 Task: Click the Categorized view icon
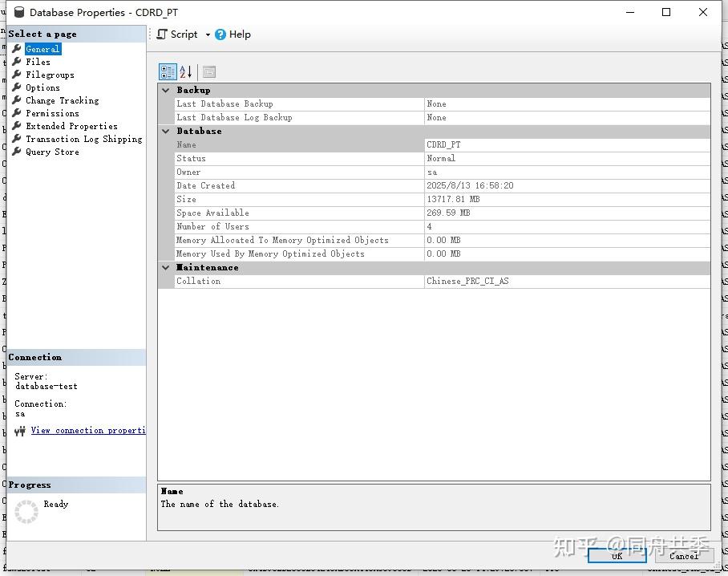pyautogui.click(x=168, y=72)
